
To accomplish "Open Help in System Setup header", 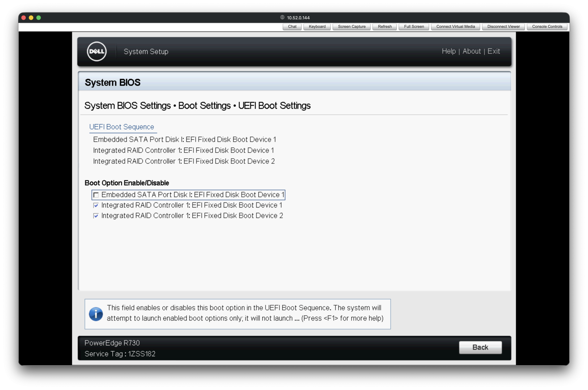I will [448, 51].
